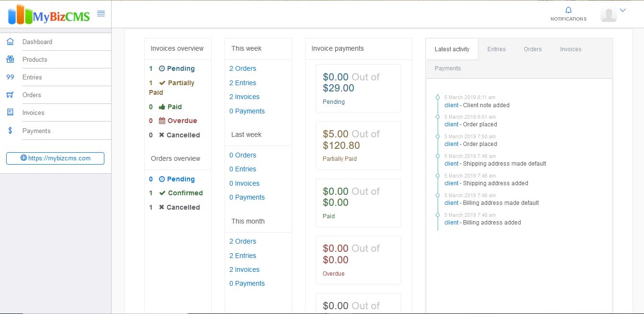This screenshot has width=644, height=314.
Task: Click the Partially Paid invoice payment card
Action: pyautogui.click(x=359, y=146)
